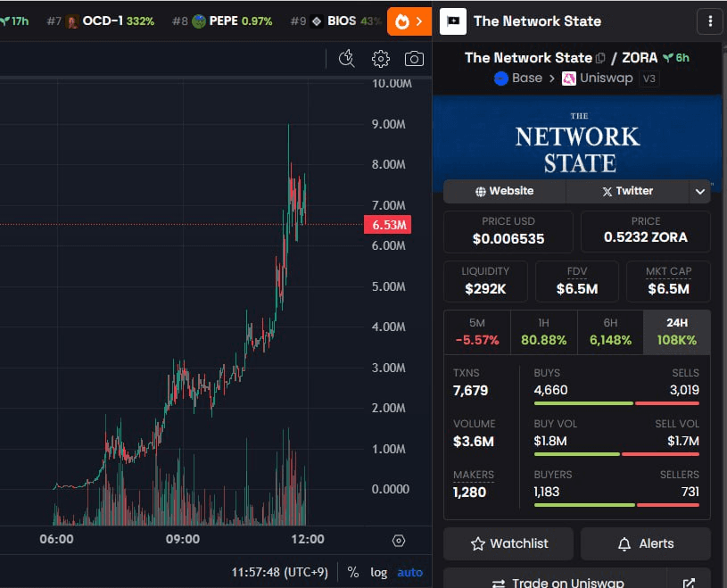This screenshot has width=727, height=588.
Task: Open chart settings gear icon
Action: 381,59
